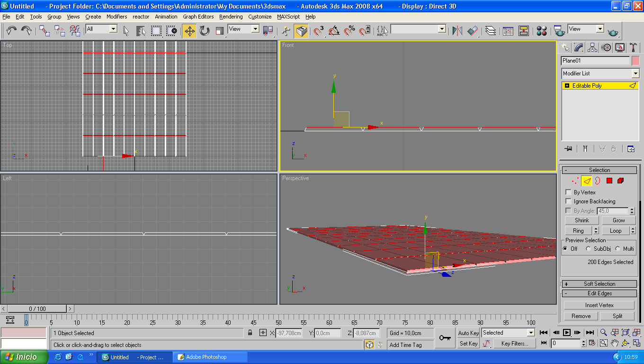Toggle the Angle Snap icon

click(334, 31)
